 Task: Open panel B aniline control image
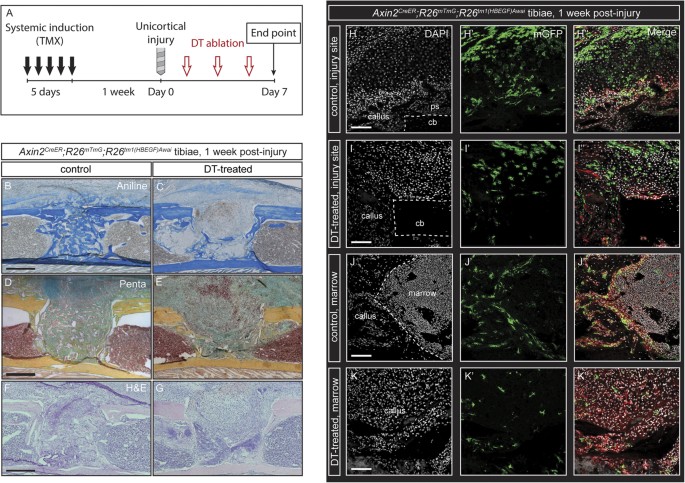[76, 225]
